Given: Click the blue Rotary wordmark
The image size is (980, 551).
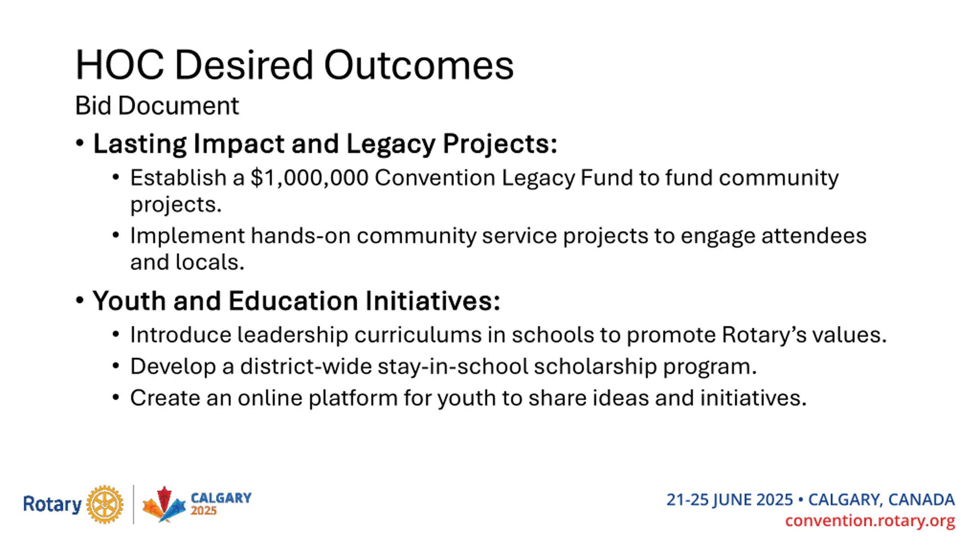Looking at the screenshot, I should coord(52,504).
